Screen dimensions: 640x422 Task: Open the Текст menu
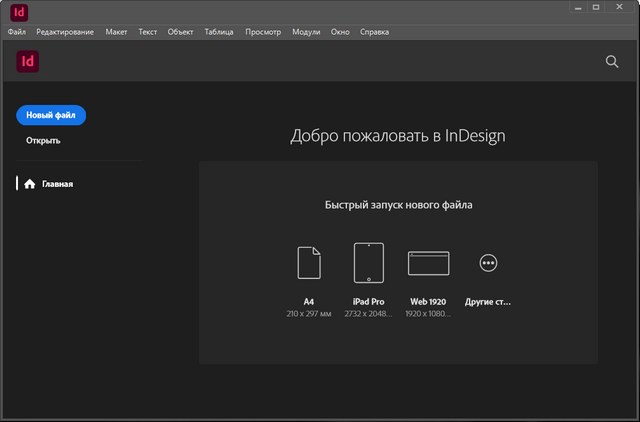(148, 32)
